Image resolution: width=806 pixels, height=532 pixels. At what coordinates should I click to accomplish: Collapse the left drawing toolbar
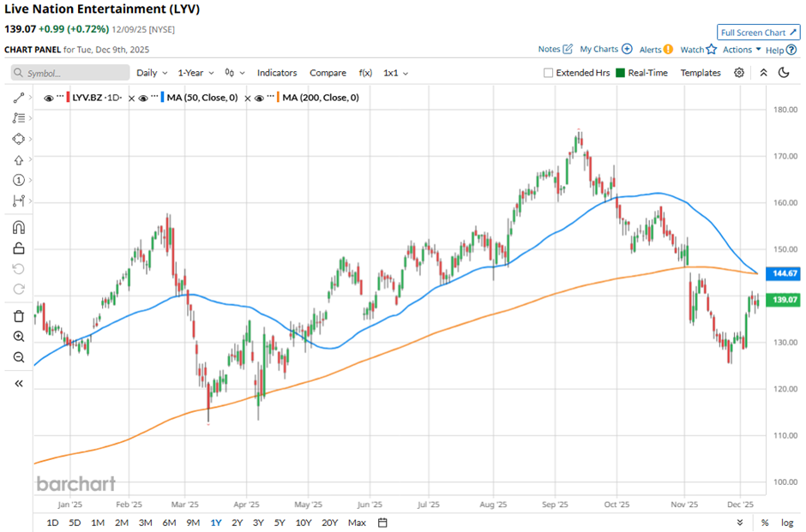[x=18, y=384]
